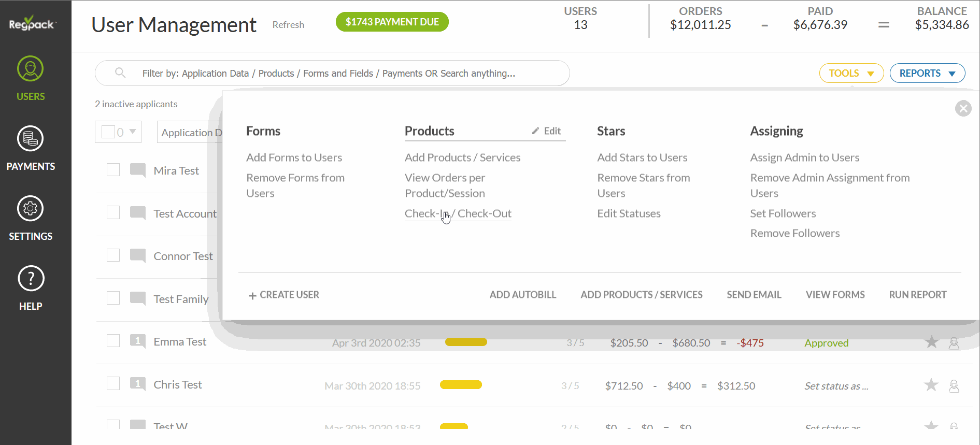Click the admin person icon for Chris Test
This screenshot has height=445, width=980.
pos(954,386)
